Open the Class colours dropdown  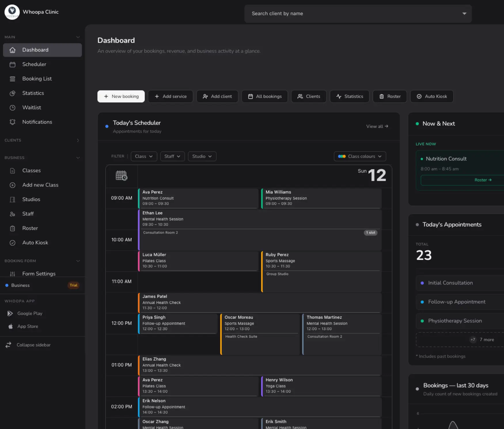tap(360, 156)
